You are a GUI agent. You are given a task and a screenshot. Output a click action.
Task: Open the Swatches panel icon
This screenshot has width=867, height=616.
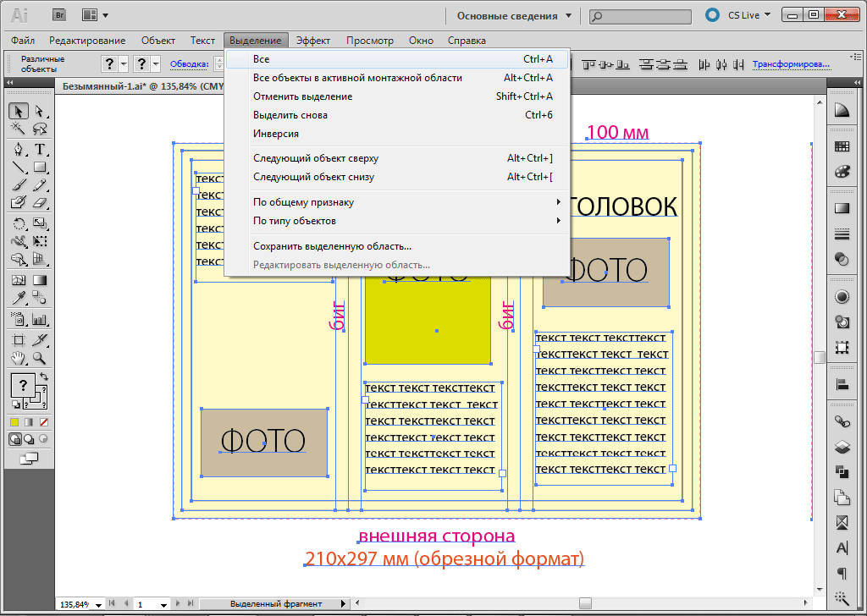click(842, 146)
